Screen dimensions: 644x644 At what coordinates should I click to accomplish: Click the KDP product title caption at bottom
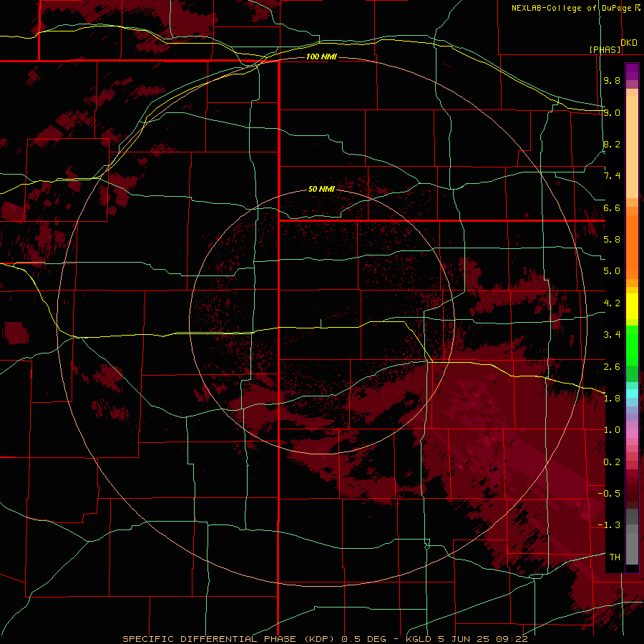(x=325, y=639)
